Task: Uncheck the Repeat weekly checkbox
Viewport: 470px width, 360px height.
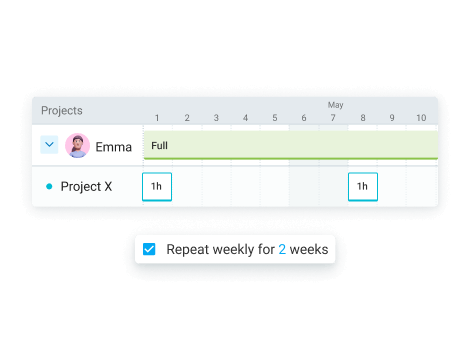Action: point(149,249)
